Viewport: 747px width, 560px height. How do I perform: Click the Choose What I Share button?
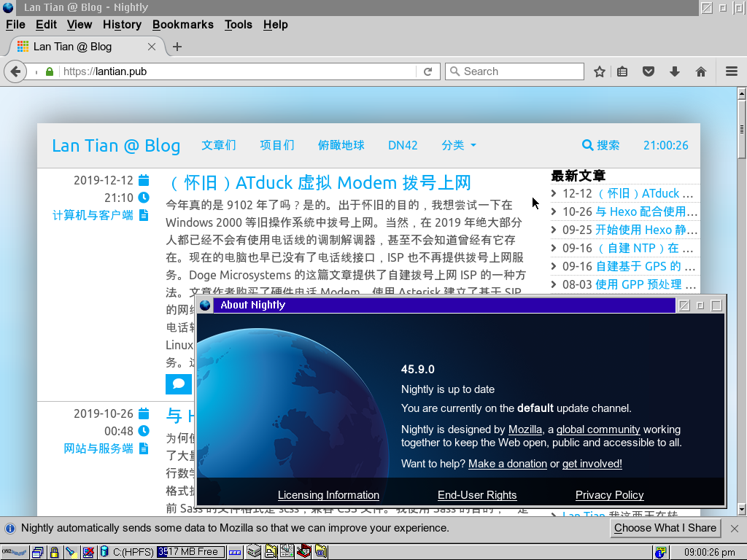665,528
